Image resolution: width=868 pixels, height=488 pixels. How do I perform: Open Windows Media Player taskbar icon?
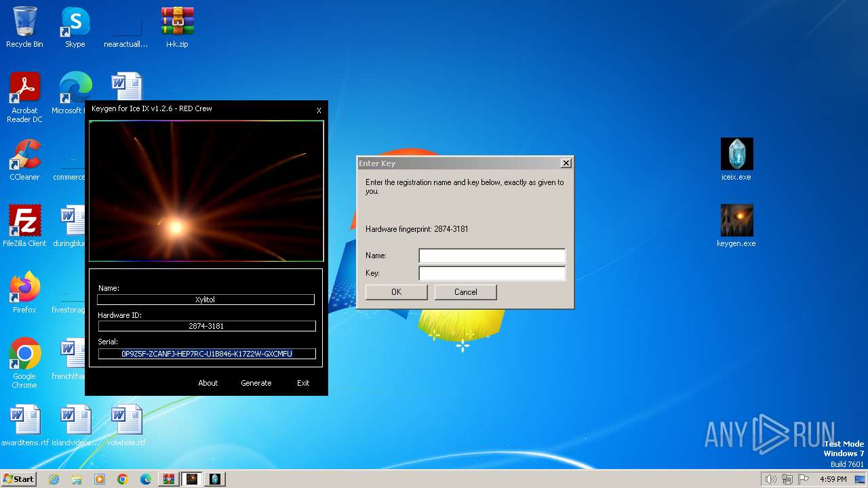point(100,479)
